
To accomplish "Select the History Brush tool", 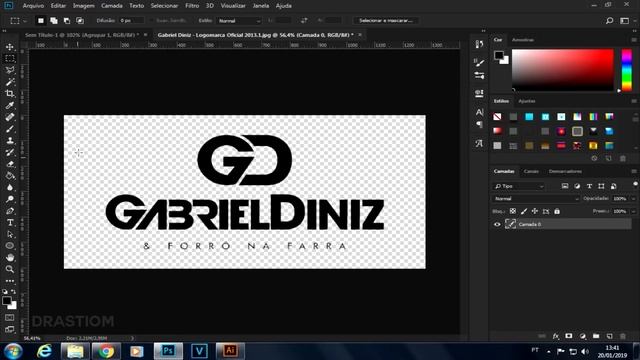I will pyautogui.click(x=10, y=152).
